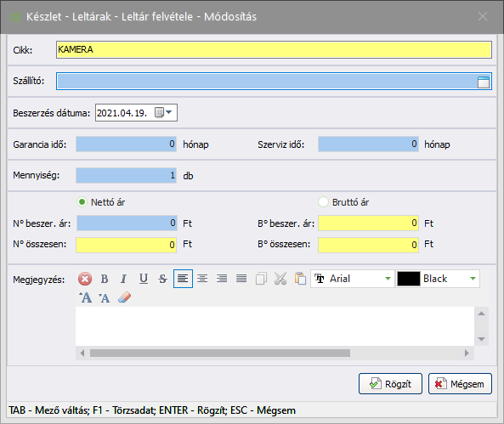Screen dimensions: 504x424
Task: Apply Strikethrough formatting
Action: click(163, 279)
